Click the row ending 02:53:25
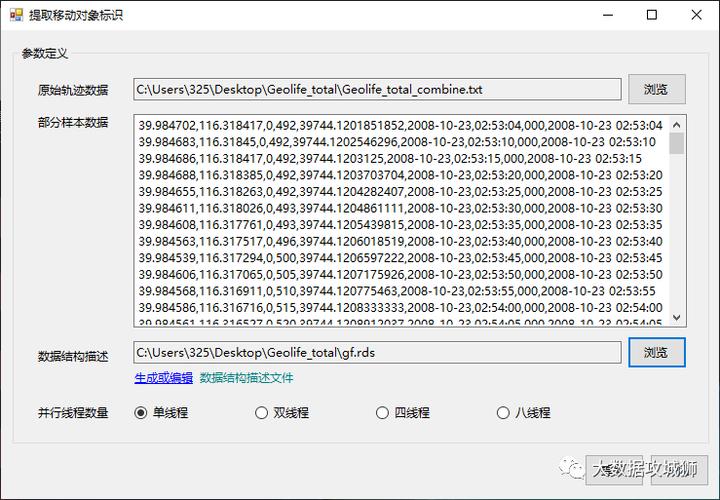720x500 pixels. (x=401, y=191)
